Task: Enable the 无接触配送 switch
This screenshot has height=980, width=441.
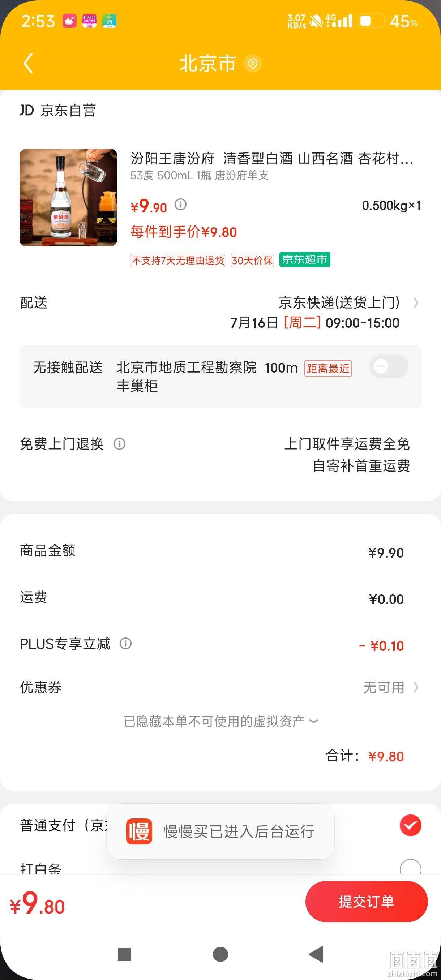Action: [x=389, y=366]
